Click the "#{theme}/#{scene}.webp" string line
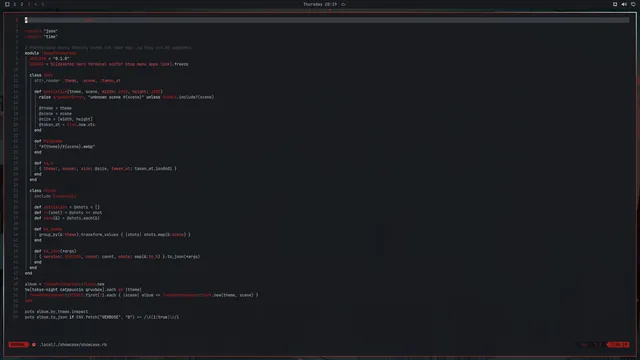The width and height of the screenshot is (640, 360). tap(67, 147)
